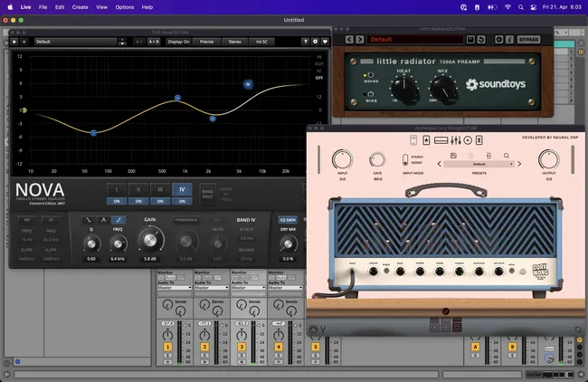Open the Live menu
The height and width of the screenshot is (382, 588).
point(25,7)
